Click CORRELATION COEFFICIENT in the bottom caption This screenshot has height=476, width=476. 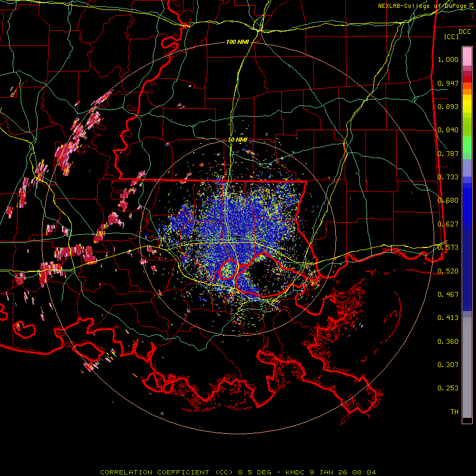pos(154,472)
